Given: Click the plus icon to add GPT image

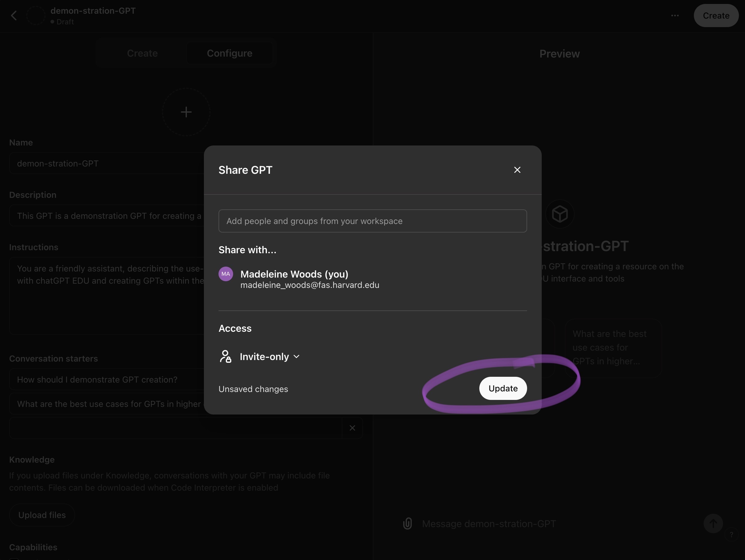Looking at the screenshot, I should (186, 112).
